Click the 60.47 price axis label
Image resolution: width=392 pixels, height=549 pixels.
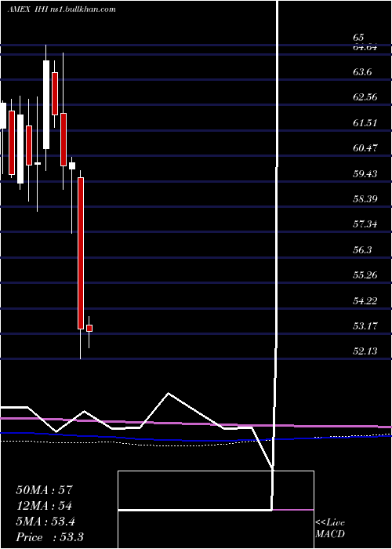click(x=365, y=147)
